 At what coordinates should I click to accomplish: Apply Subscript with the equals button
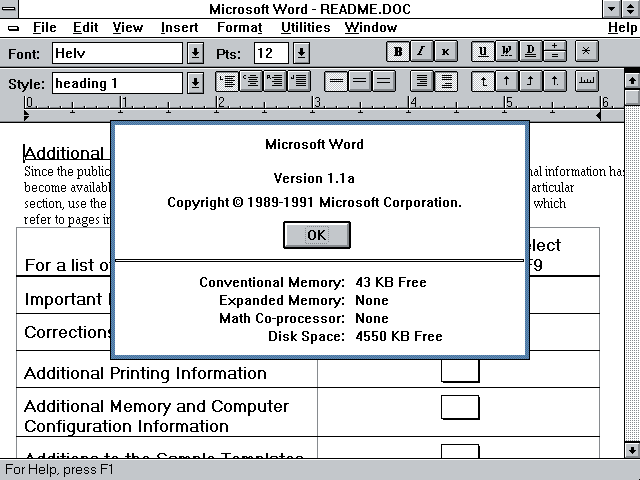pyautogui.click(x=554, y=57)
